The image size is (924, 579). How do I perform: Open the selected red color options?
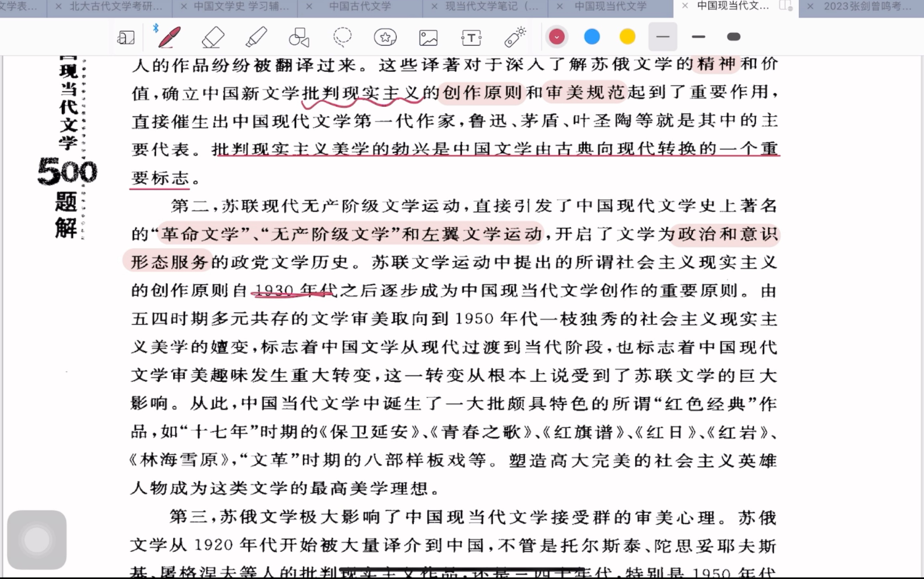click(x=557, y=37)
